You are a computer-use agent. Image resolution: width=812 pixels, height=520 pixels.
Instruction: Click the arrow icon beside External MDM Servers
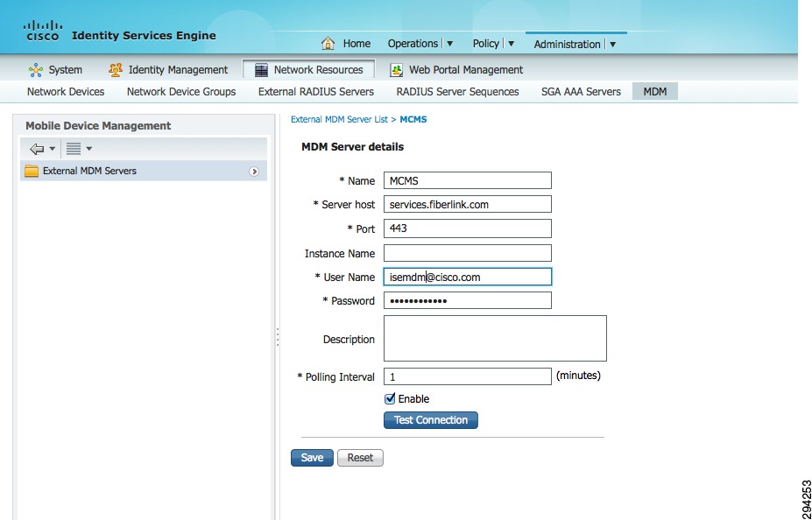point(254,172)
